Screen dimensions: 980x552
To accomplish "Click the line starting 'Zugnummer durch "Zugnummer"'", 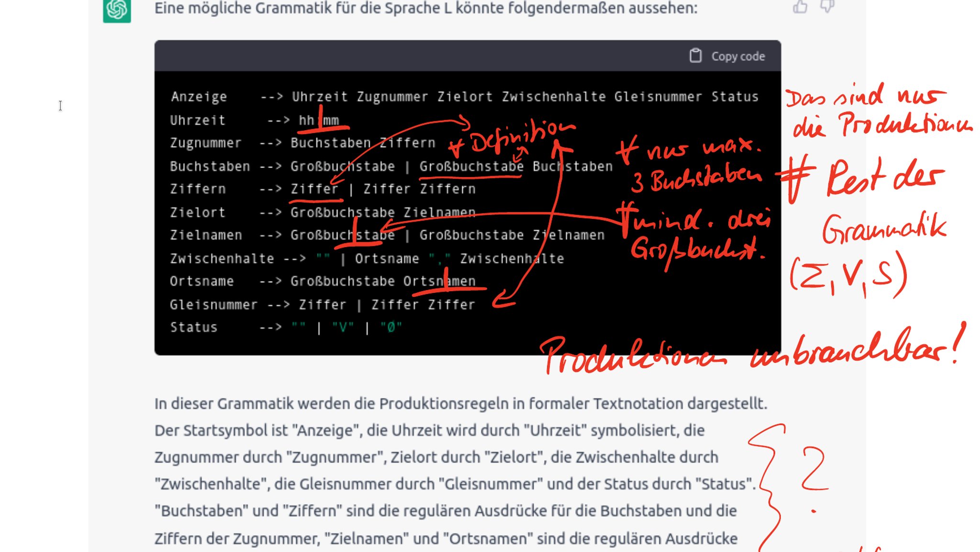I will [x=436, y=457].
